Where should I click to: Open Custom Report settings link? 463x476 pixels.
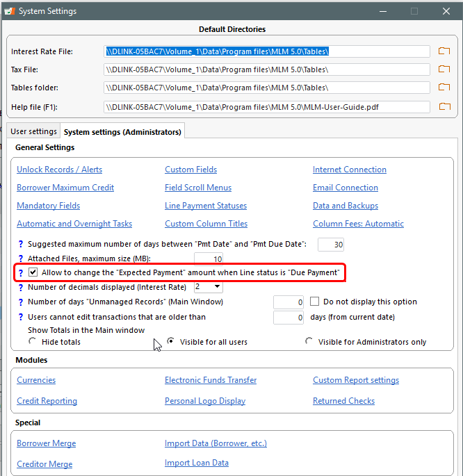tap(356, 380)
